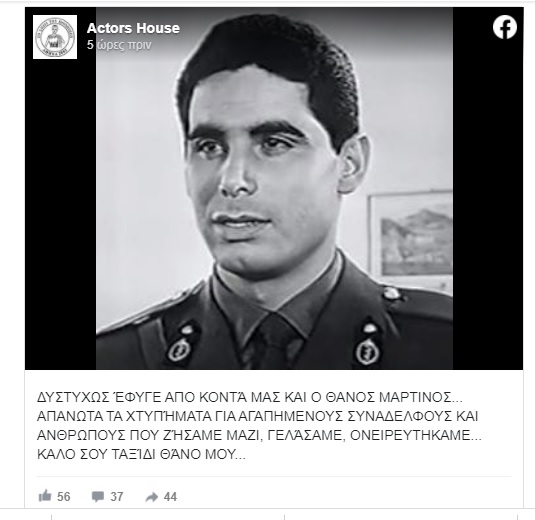Click the Actors House profile avatar

click(55, 37)
